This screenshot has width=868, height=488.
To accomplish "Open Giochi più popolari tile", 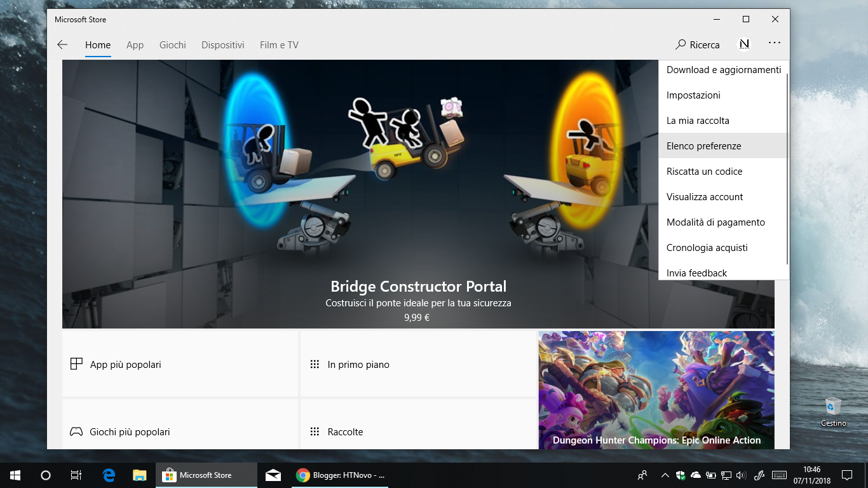I will point(180,424).
